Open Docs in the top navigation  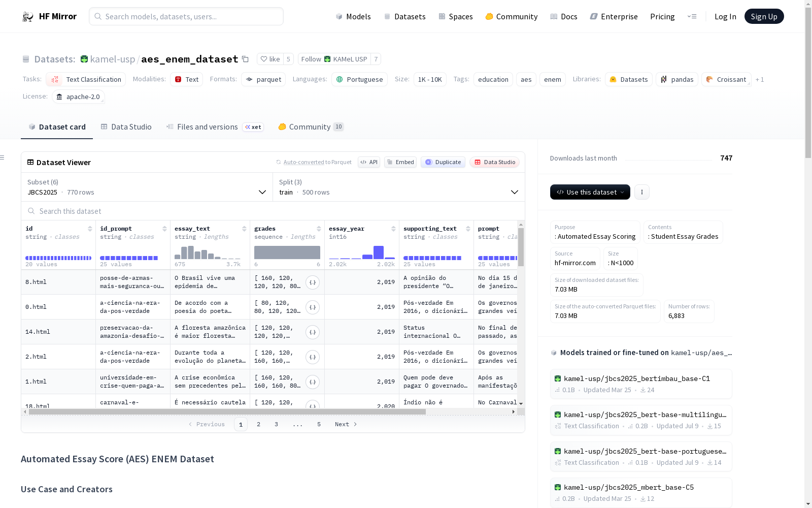(564, 16)
